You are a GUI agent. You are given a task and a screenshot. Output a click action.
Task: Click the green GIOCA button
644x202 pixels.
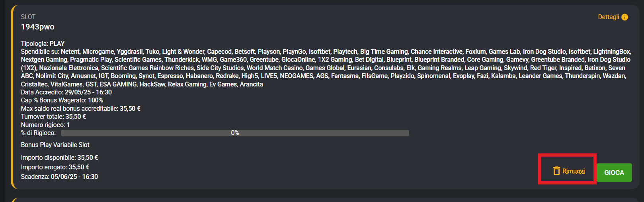point(614,173)
